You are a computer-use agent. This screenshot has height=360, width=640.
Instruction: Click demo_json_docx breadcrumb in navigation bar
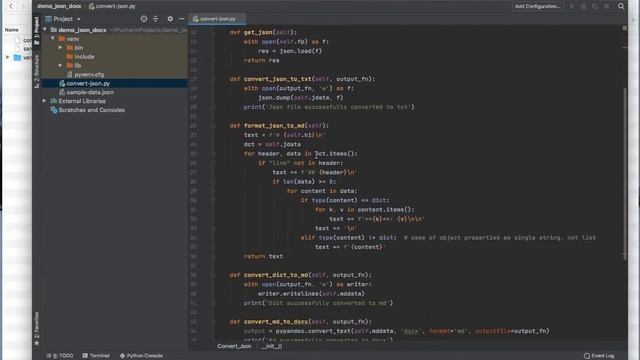pos(59,6)
